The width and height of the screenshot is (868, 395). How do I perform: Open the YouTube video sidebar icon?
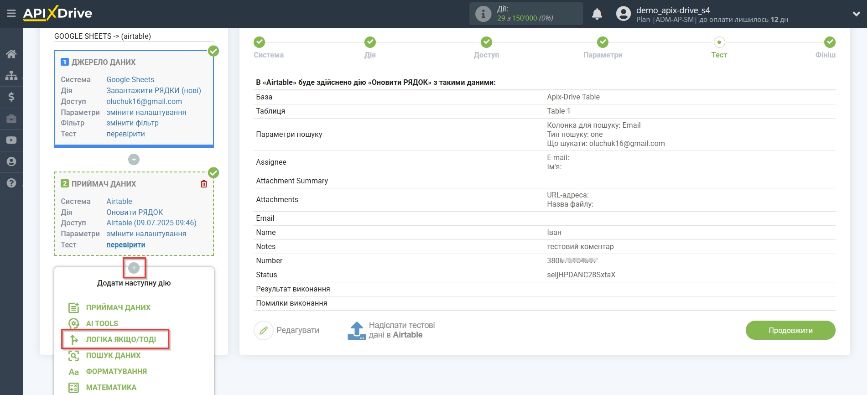[x=11, y=140]
